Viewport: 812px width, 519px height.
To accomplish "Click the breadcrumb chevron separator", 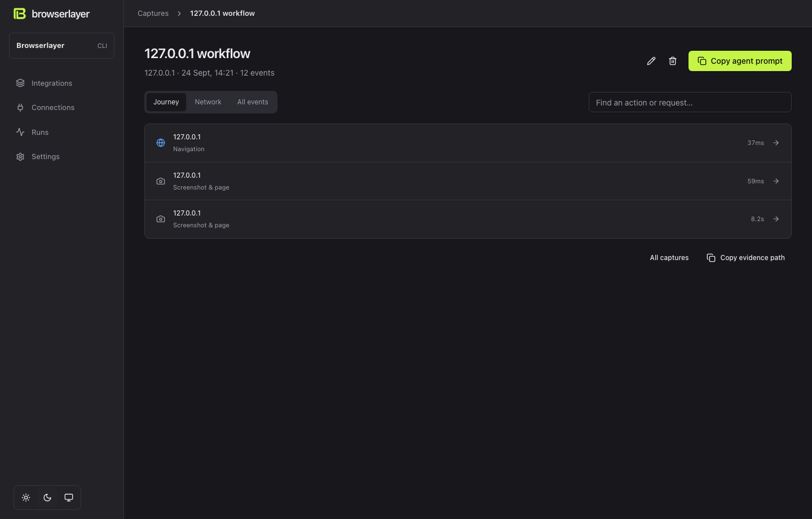I will coord(179,13).
